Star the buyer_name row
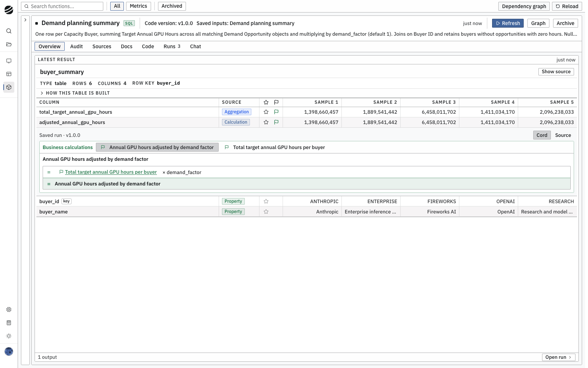The height and width of the screenshot is (368, 588). [x=266, y=212]
